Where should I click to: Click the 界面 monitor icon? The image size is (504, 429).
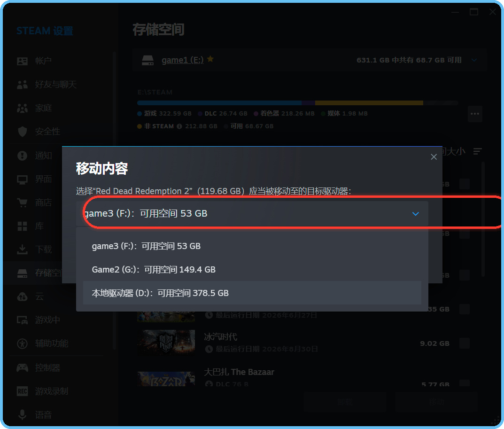coord(22,179)
